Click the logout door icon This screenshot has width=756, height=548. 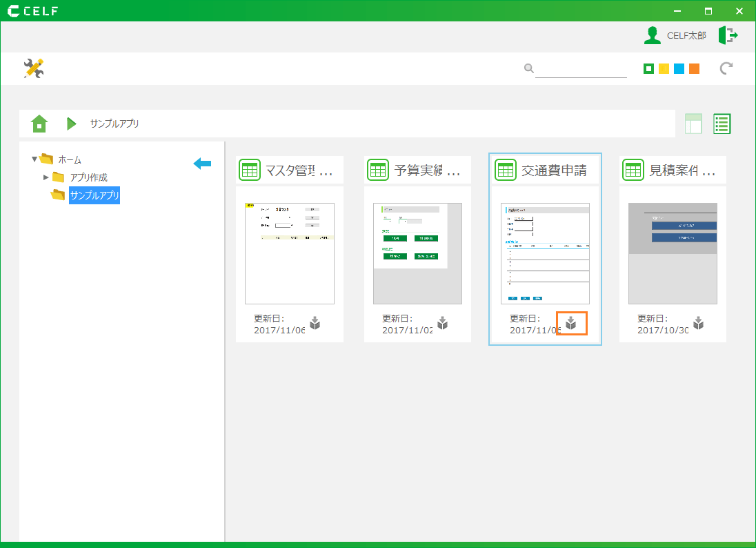click(x=728, y=35)
